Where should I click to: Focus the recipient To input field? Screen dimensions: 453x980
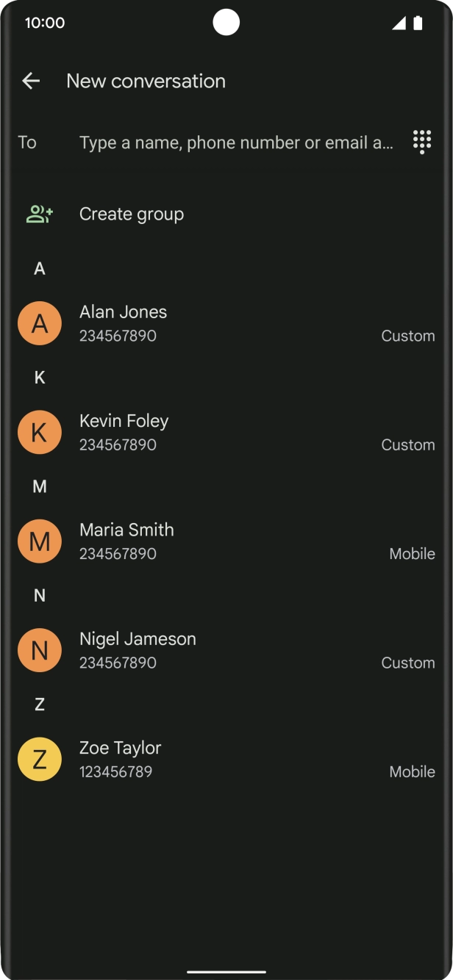235,143
